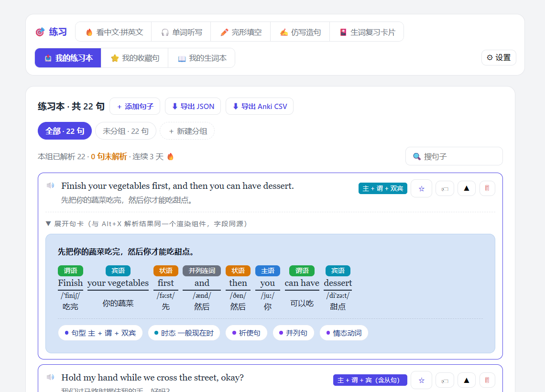Click 添加句子 button
The width and height of the screenshot is (545, 392).
pyautogui.click(x=135, y=106)
